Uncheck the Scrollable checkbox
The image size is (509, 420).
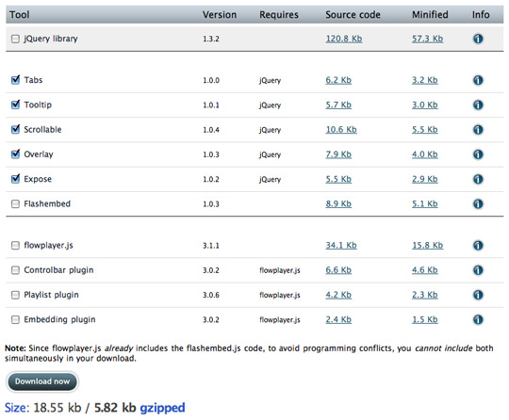[15, 129]
